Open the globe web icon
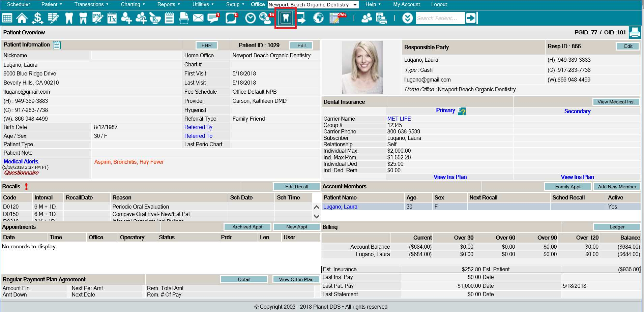Viewport: 644px width, 312px height. [318, 18]
